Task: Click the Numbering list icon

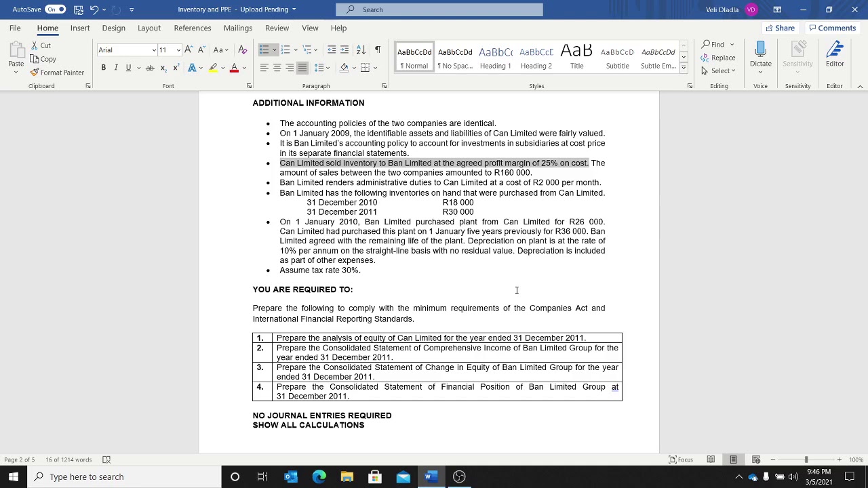Action: (x=285, y=50)
